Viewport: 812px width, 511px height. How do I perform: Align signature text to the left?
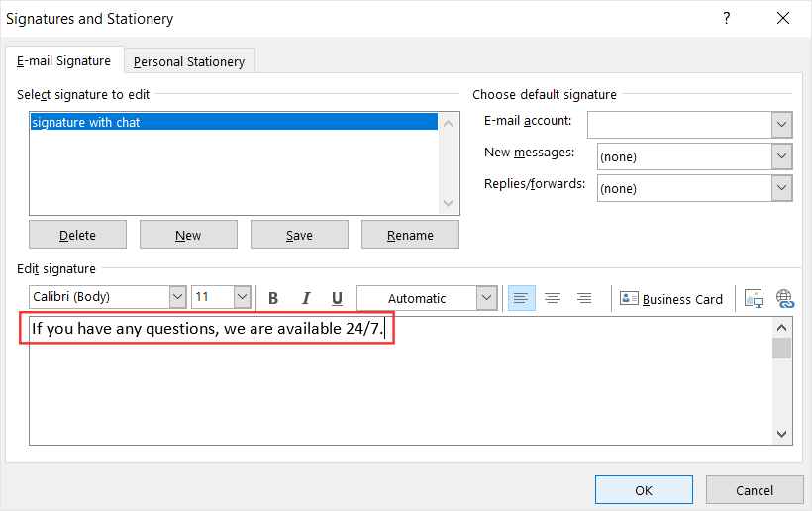pyautogui.click(x=521, y=298)
